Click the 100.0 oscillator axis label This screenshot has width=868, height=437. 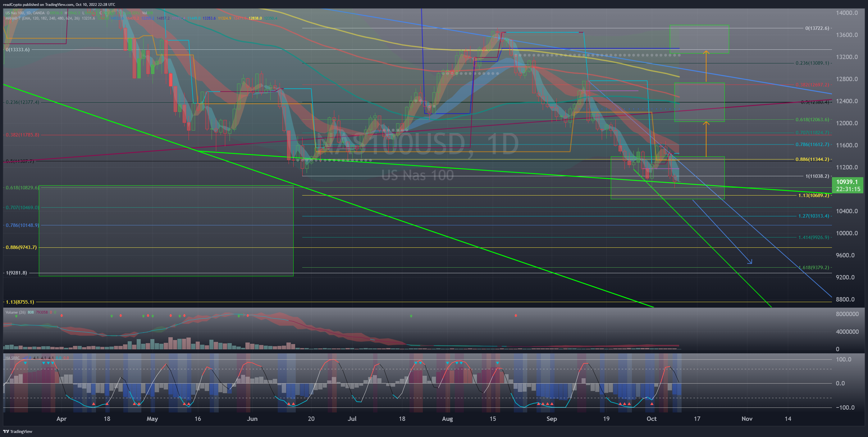coord(843,359)
